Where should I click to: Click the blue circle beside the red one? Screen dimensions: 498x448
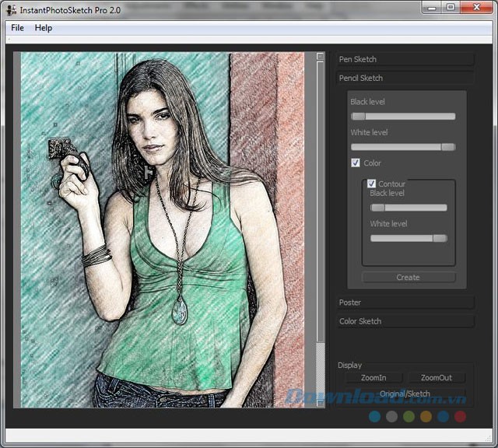tap(443, 417)
